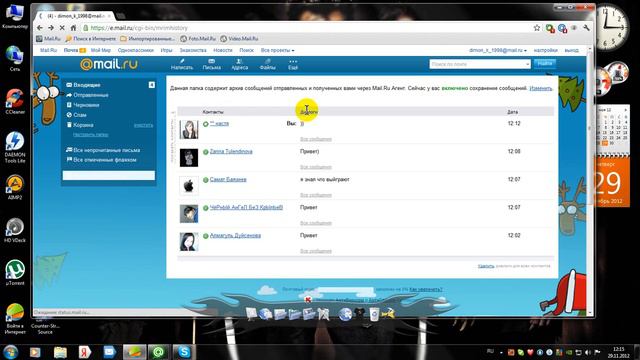Open Алмагуль Дуйсенова contact link
Viewport: 640px width, 360px height.
(x=235, y=236)
